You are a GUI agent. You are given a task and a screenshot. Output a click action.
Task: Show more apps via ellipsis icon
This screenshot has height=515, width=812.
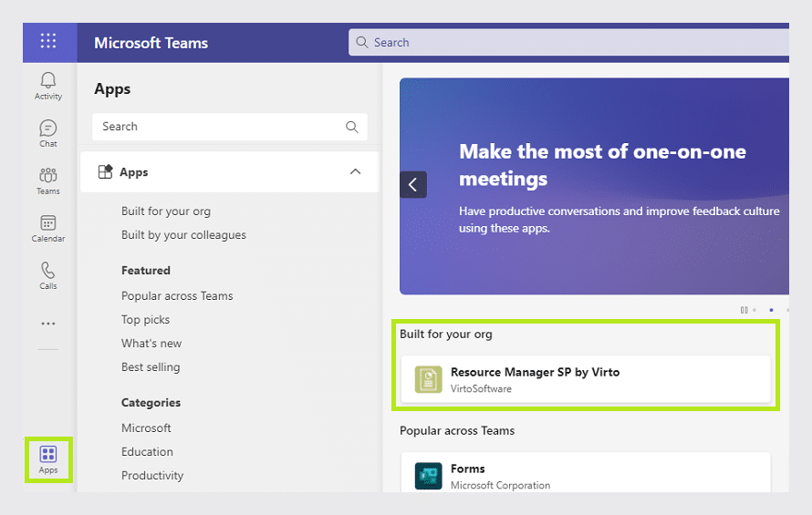tap(48, 324)
